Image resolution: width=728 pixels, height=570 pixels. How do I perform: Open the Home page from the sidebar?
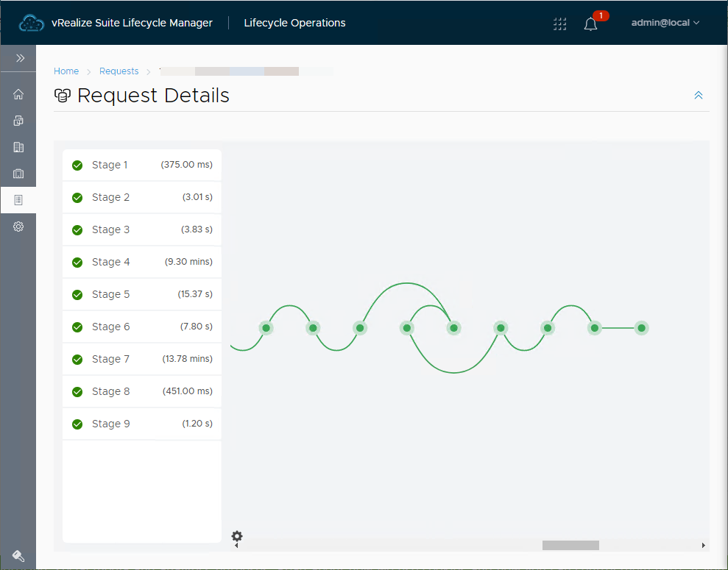click(18, 94)
